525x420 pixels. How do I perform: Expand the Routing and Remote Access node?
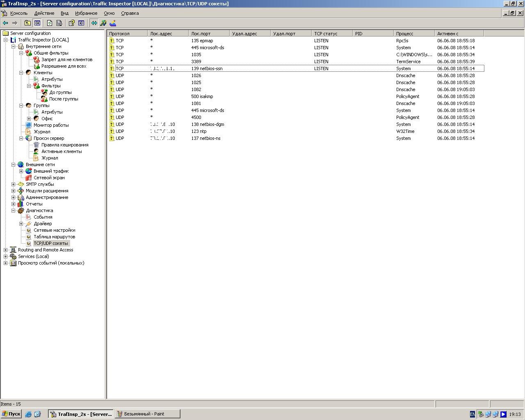(x=6, y=250)
